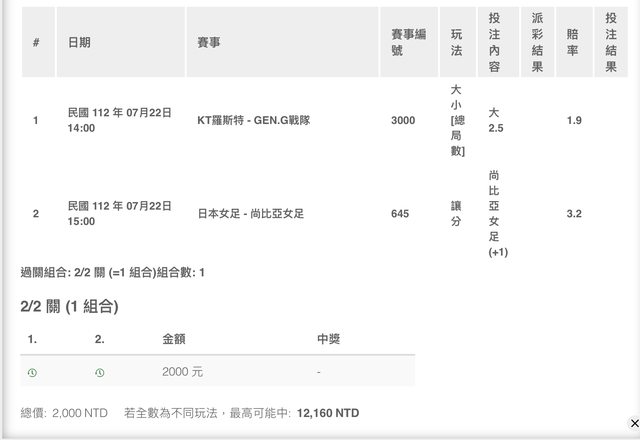Click the 3.2 odds value
This screenshot has width=640, height=440.
coord(574,214)
